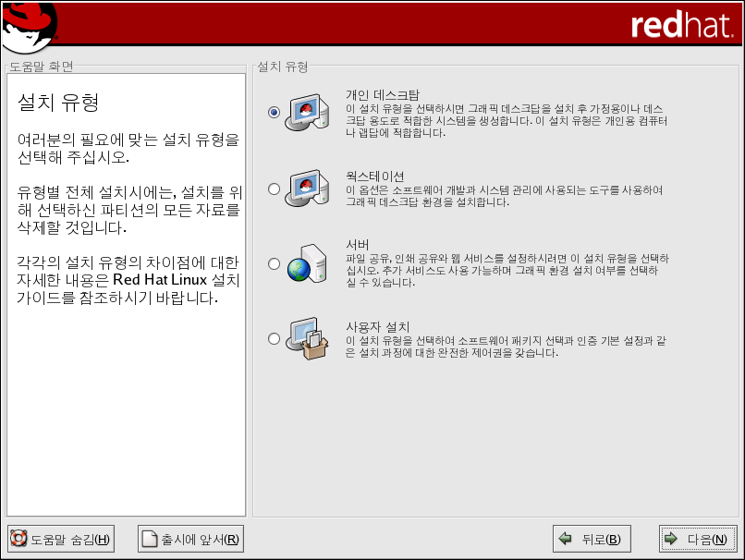This screenshot has width=745, height=560.
Task: Select the 웍스테이션 radio button
Action: tap(274, 189)
